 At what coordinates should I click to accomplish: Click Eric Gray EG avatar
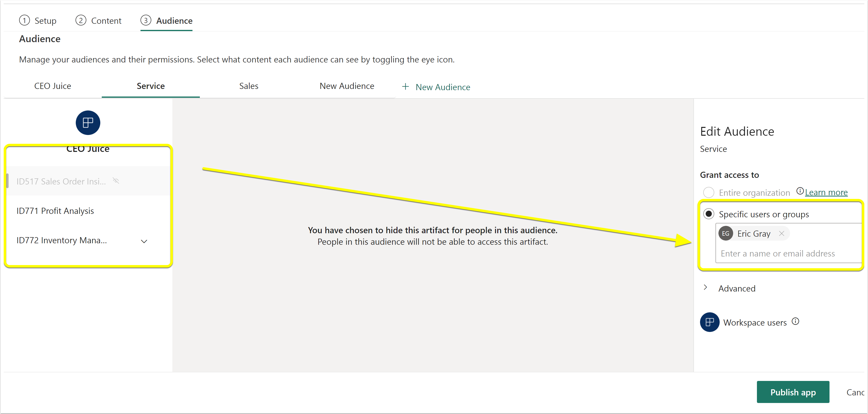pyautogui.click(x=726, y=234)
